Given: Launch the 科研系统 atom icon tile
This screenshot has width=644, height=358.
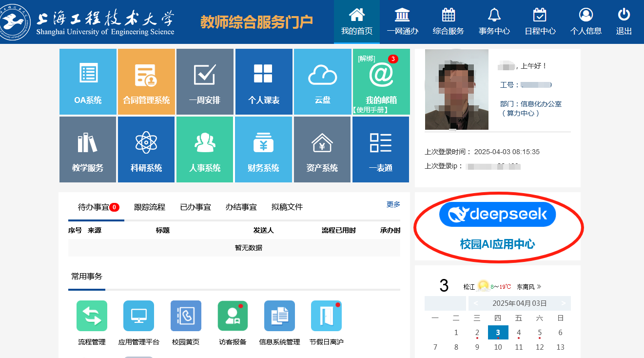Looking at the screenshot, I should (146, 149).
